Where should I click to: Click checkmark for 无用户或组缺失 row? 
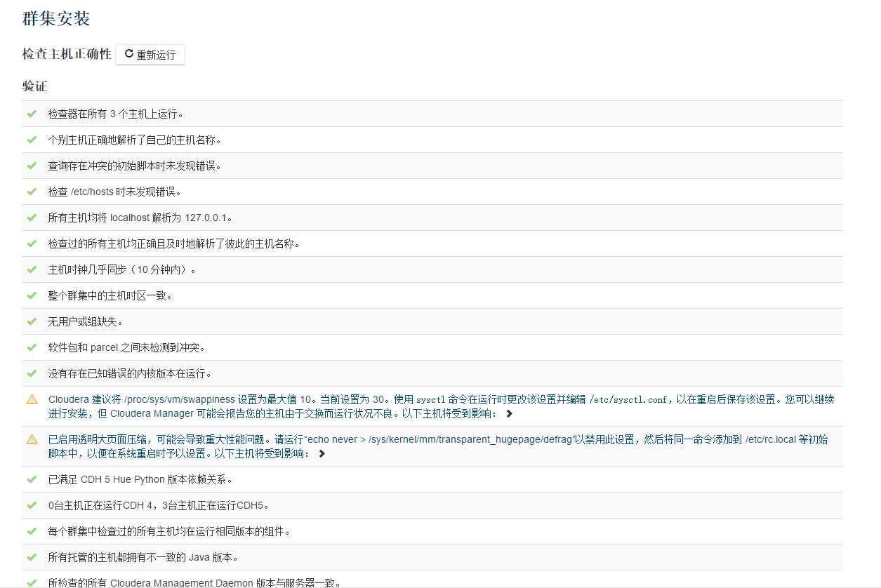[x=32, y=321]
